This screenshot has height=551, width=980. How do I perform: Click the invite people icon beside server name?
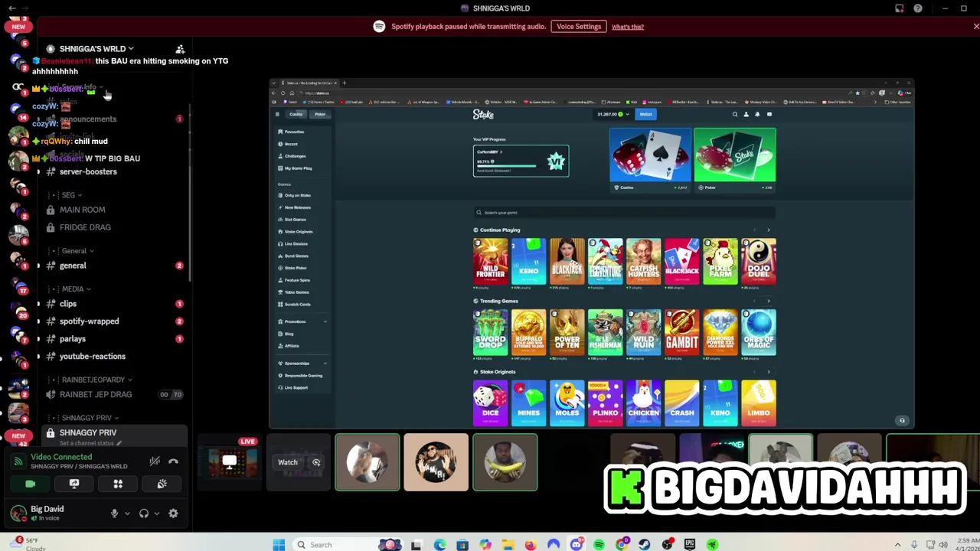[x=180, y=49]
